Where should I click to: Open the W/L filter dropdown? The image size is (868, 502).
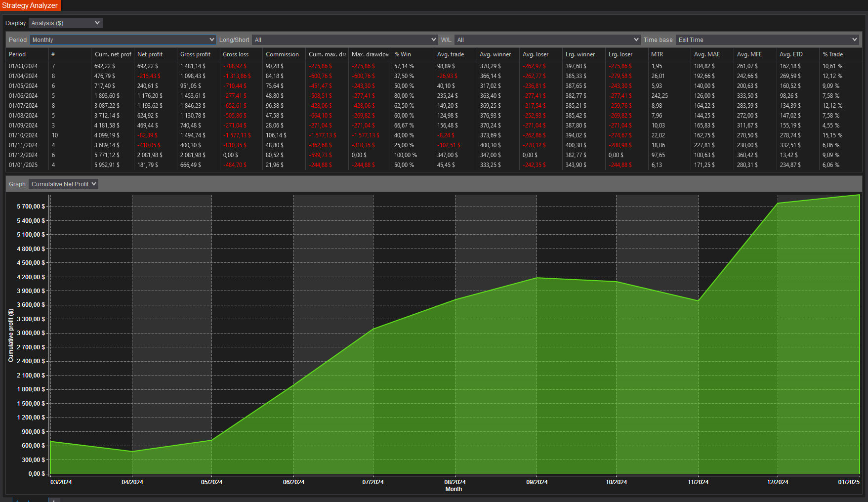click(547, 40)
